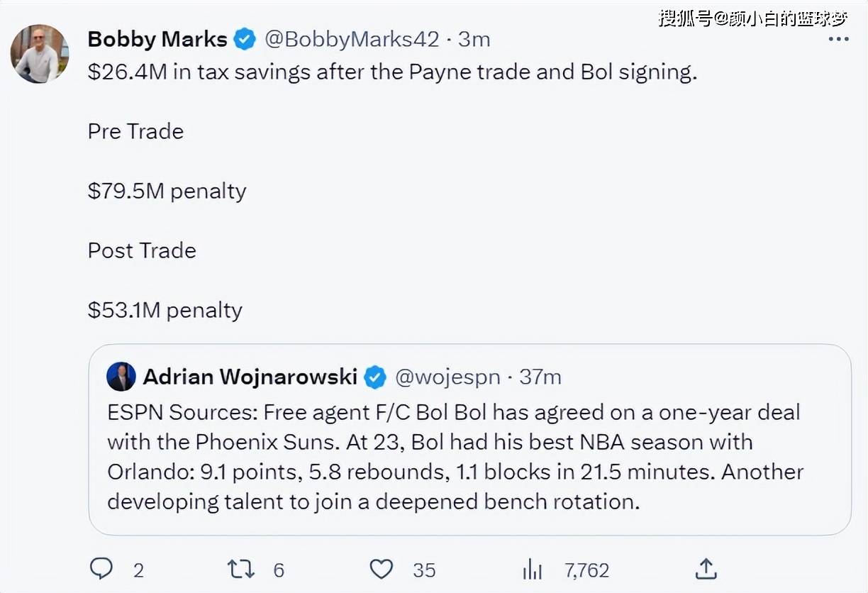Click the @BobbyMarks42 handle
This screenshot has width=868, height=593.
click(352, 40)
